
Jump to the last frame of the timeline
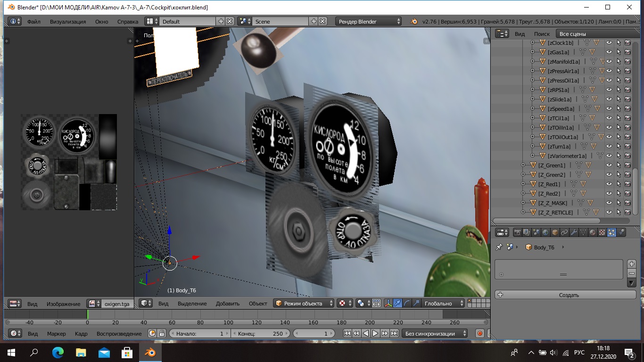[394, 333]
